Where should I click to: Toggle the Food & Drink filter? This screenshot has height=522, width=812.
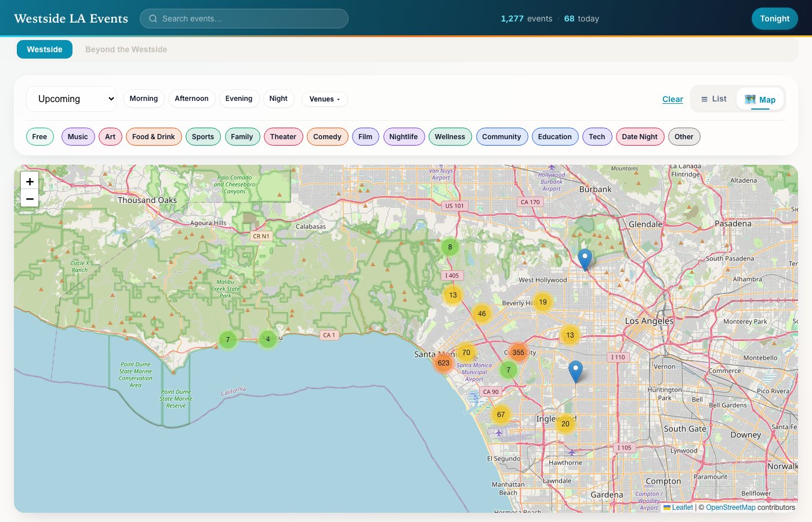coord(154,137)
